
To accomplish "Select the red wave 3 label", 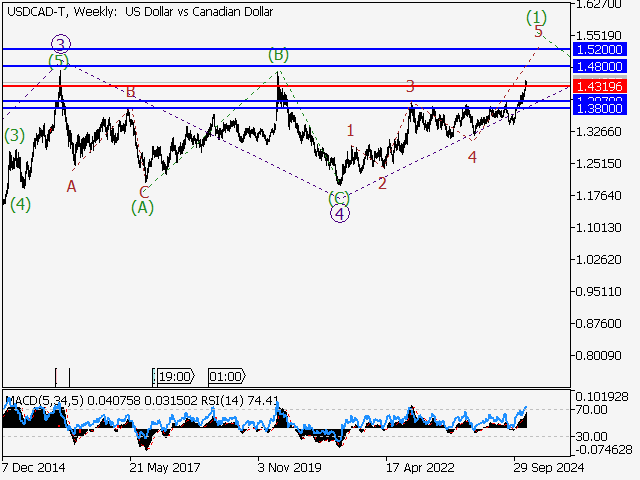I will click(x=410, y=87).
